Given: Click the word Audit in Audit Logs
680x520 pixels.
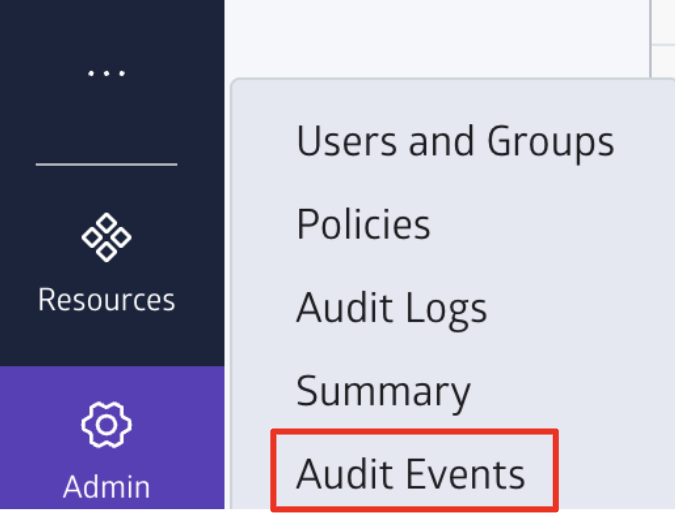Looking at the screenshot, I should tap(340, 308).
